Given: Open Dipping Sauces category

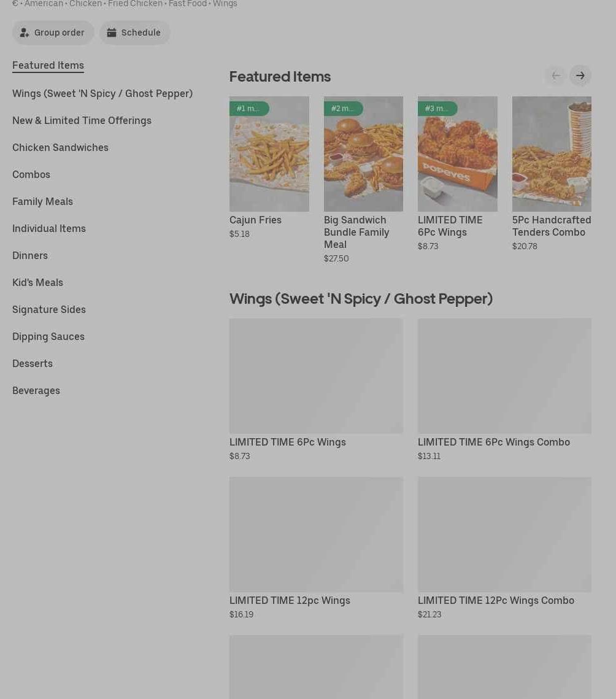Looking at the screenshot, I should (48, 336).
